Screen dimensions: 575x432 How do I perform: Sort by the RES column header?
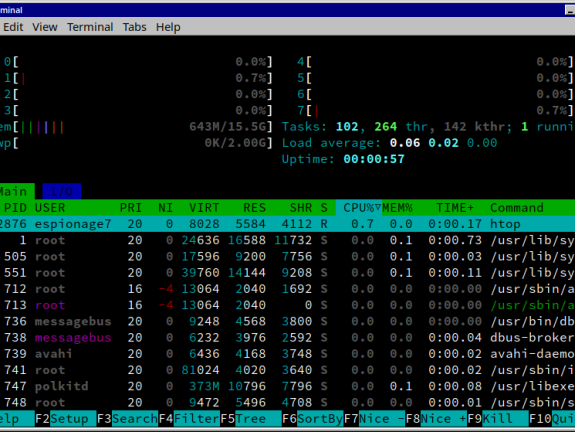click(x=254, y=208)
